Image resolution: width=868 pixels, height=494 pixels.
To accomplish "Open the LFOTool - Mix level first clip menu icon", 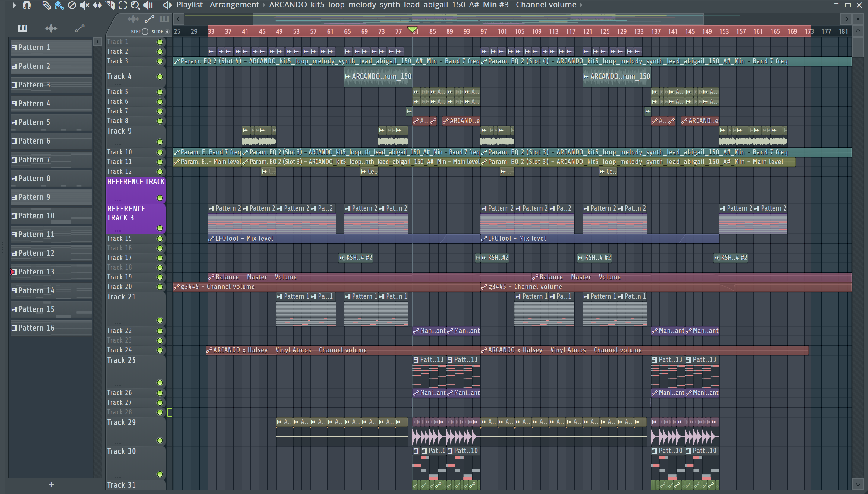I will click(211, 239).
